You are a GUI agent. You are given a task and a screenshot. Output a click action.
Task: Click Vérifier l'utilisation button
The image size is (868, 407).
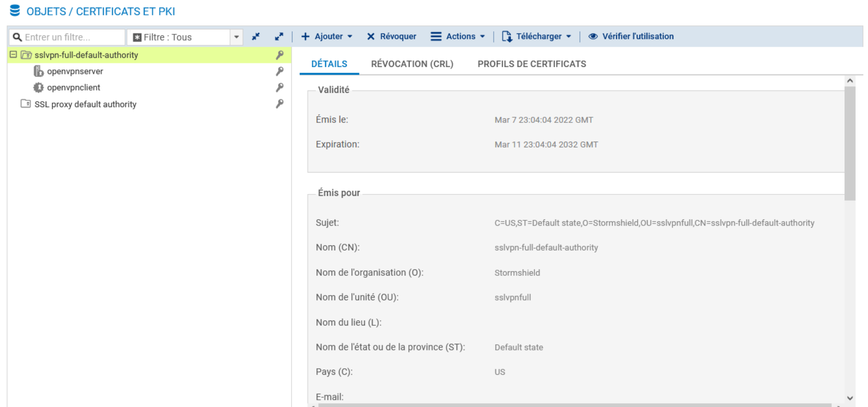[631, 36]
